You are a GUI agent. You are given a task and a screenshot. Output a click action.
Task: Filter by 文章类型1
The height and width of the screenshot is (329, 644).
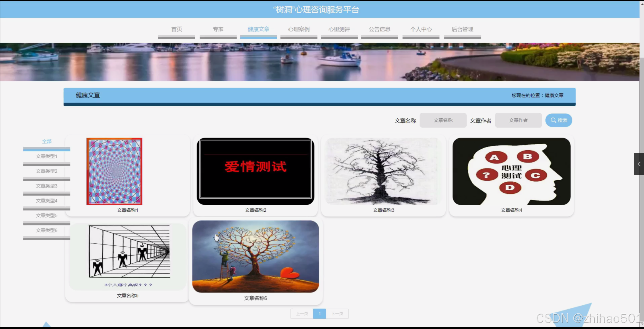click(x=47, y=156)
